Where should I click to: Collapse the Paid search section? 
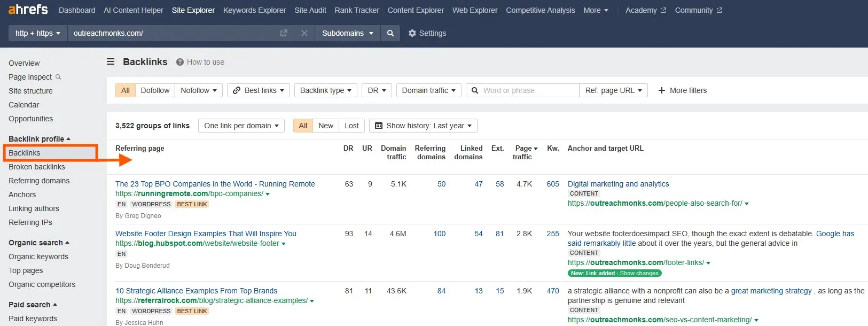click(33, 305)
